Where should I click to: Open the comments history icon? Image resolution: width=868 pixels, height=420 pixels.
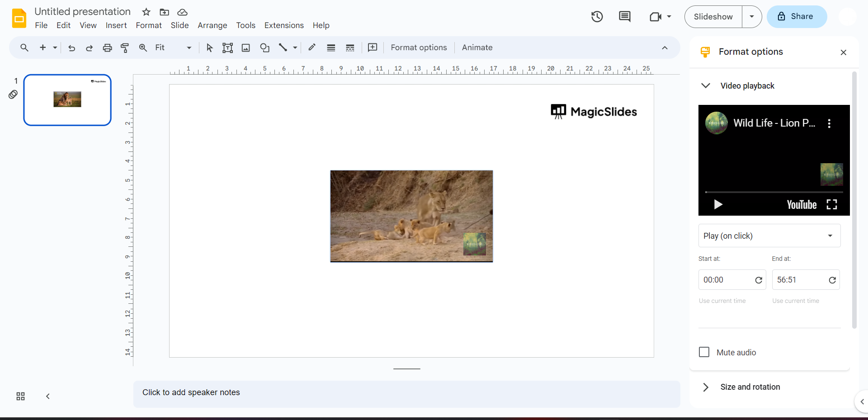pos(624,17)
